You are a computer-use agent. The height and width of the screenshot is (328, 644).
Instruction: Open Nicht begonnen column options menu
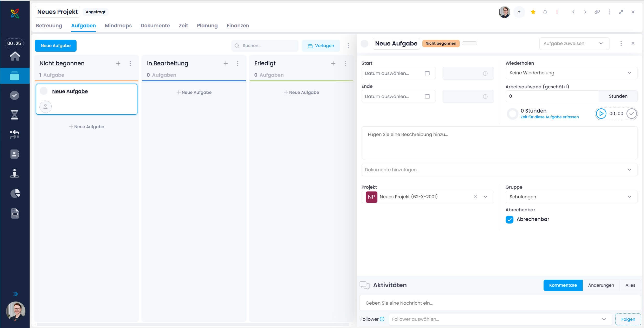point(130,63)
